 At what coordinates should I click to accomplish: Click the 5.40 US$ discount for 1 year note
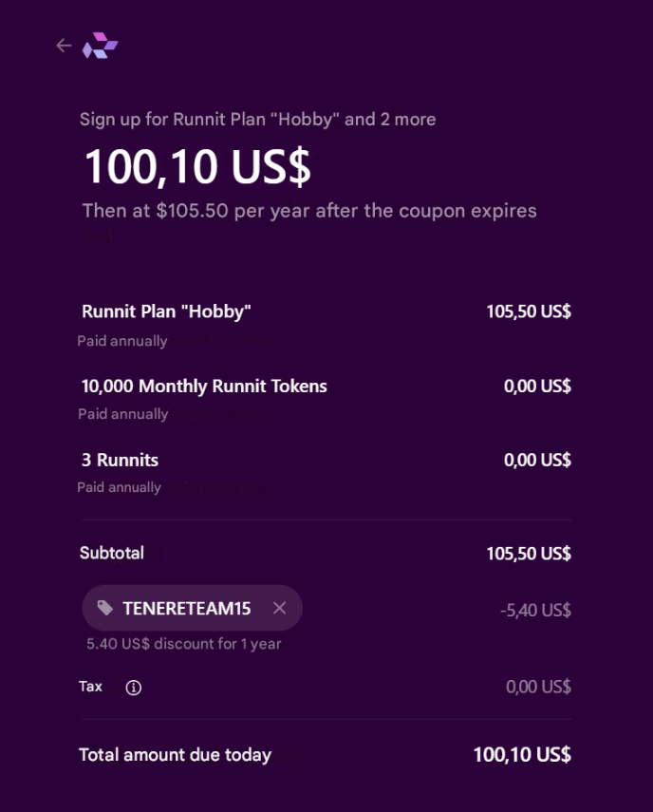point(184,644)
